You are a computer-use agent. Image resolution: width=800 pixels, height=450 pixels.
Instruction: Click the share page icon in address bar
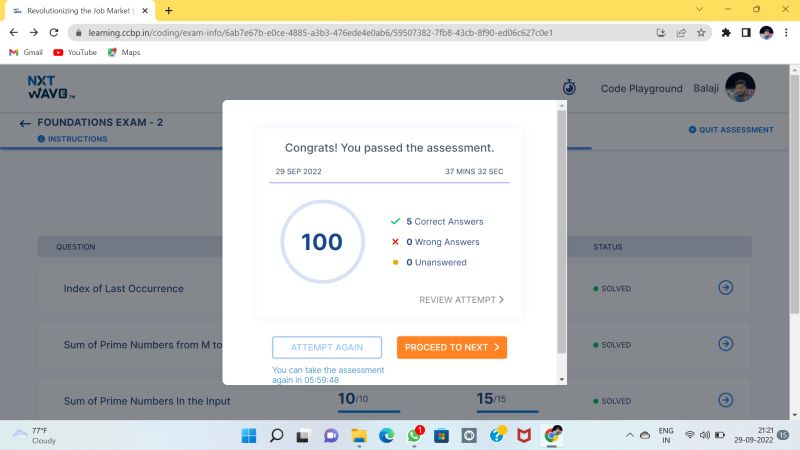pyautogui.click(x=681, y=32)
